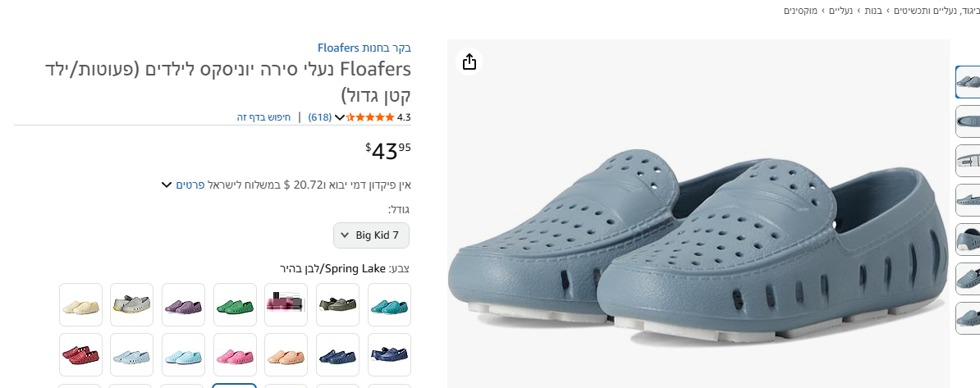Pick the peach orange shoe swatch
Viewport: 980px width, 388px height.
(x=286, y=355)
